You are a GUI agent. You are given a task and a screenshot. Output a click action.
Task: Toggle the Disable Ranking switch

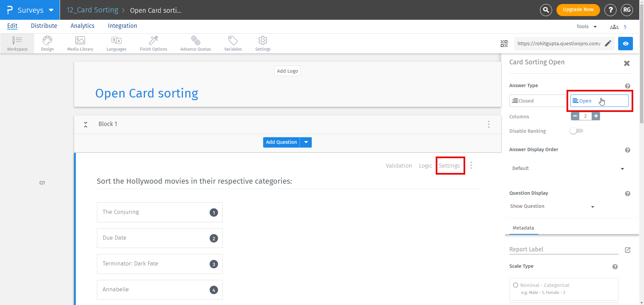(x=577, y=131)
